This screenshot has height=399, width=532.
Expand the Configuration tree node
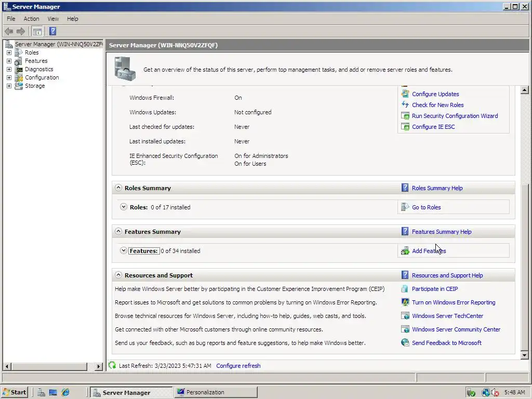tap(9, 78)
